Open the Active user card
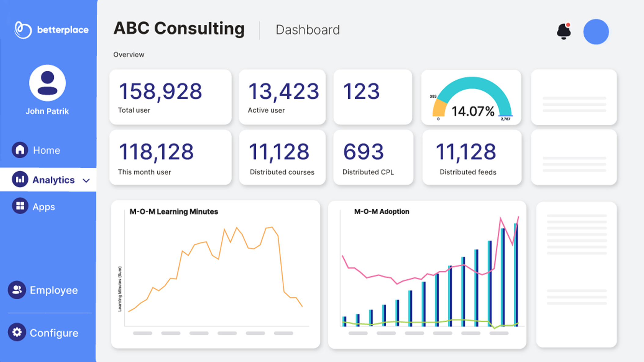 282,97
